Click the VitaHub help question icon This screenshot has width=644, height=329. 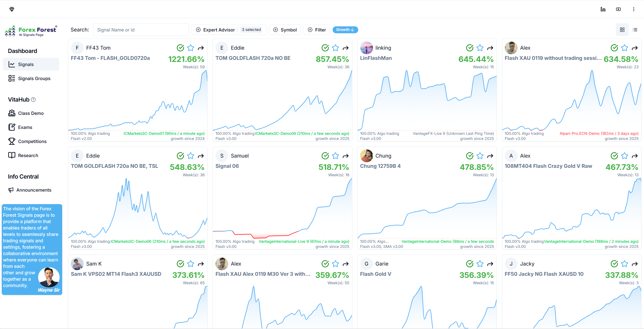pos(33,100)
